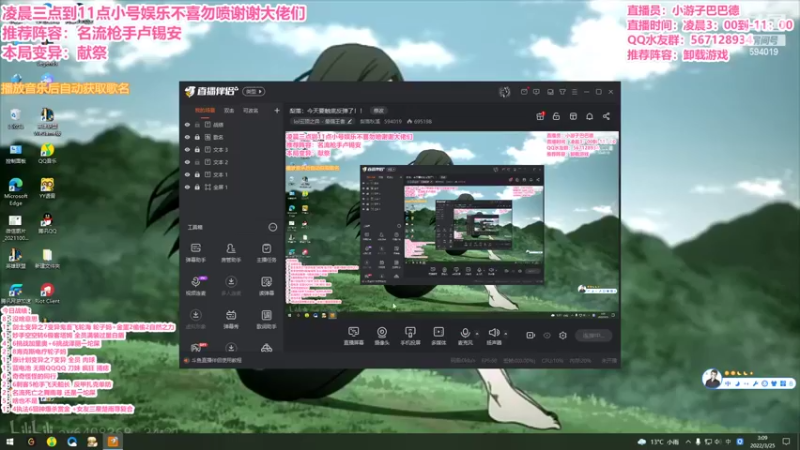Click the stream preview area

(452, 225)
